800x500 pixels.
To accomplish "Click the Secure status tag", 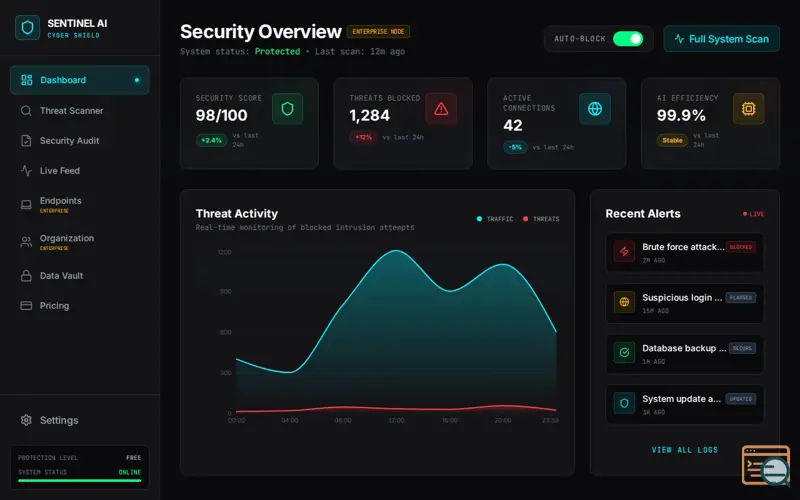I will pos(742,348).
